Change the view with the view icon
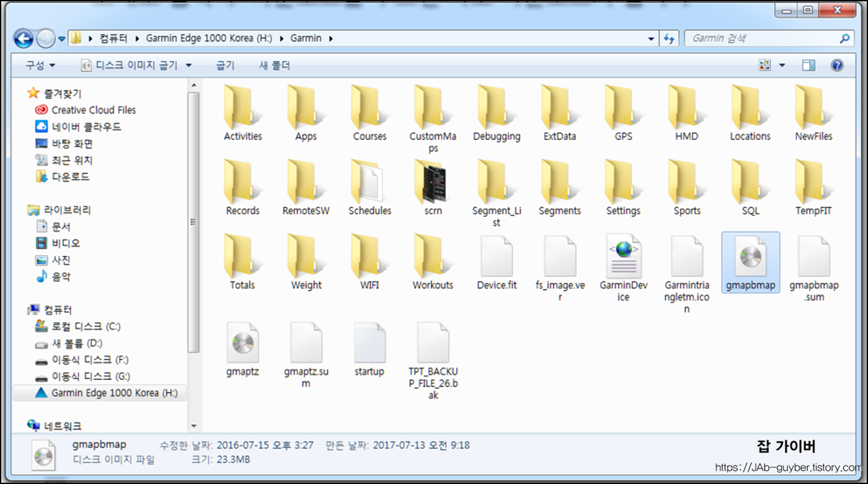Screen dimensions: 868x484 (x=765, y=65)
